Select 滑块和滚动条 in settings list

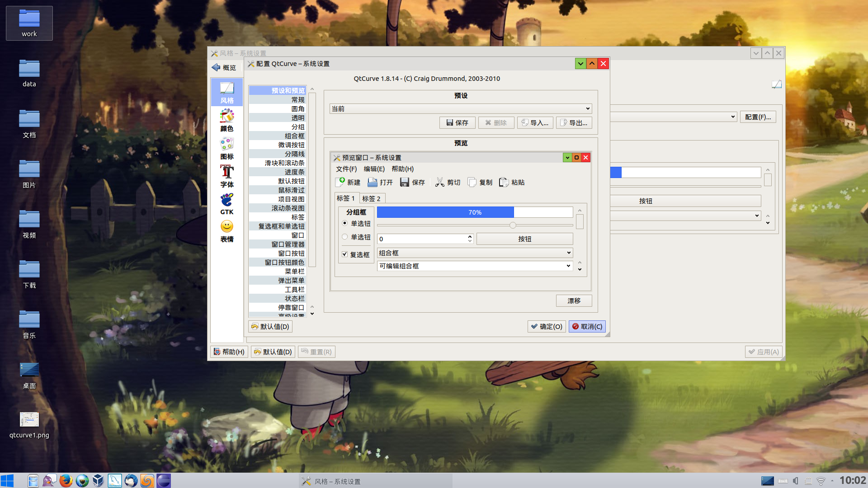tap(277, 163)
